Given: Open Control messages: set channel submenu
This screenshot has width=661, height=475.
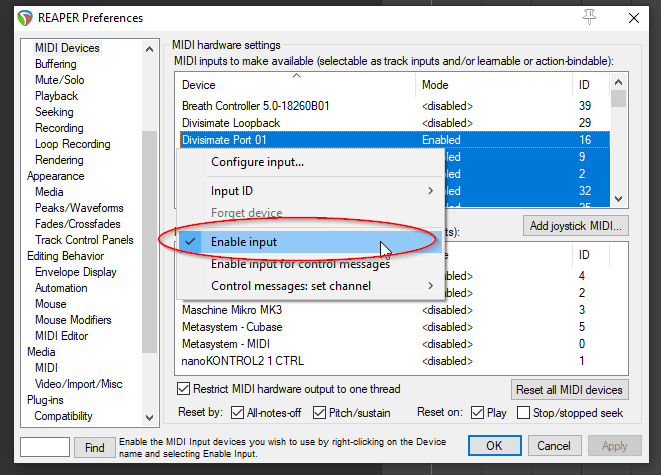Looking at the screenshot, I should pyautogui.click(x=310, y=286).
